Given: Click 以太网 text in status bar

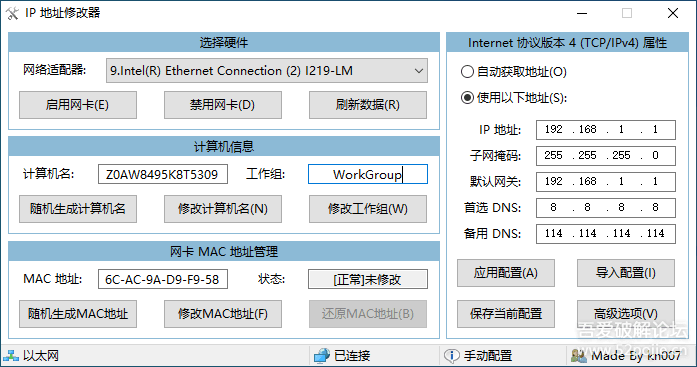Looking at the screenshot, I should [x=41, y=355].
